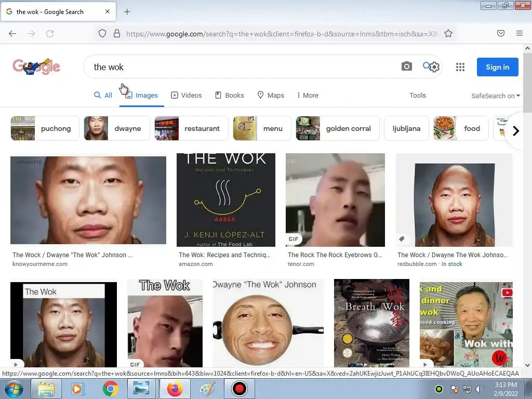Click the Sign in button
This screenshot has width=532, height=399.
497,67
